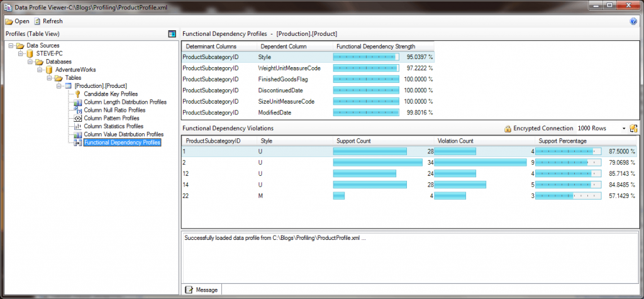
Task: Select violation row with ProductSubcategoryID 22
Action: (409, 196)
